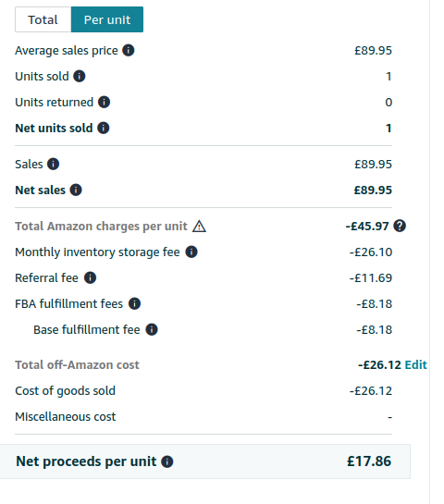The height and width of the screenshot is (504, 444).
Task: Click info icon beside Net sales
Action: coord(76,190)
